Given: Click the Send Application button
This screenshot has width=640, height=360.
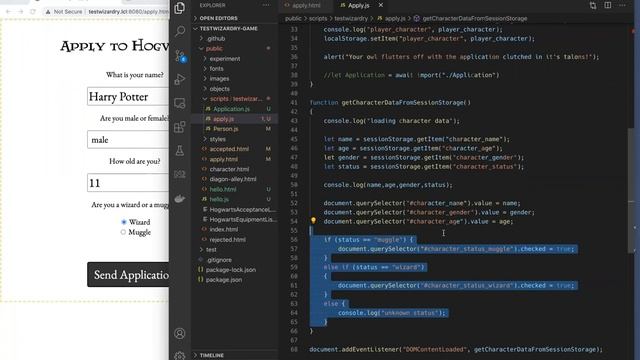Looking at the screenshot, I should coord(128,274).
